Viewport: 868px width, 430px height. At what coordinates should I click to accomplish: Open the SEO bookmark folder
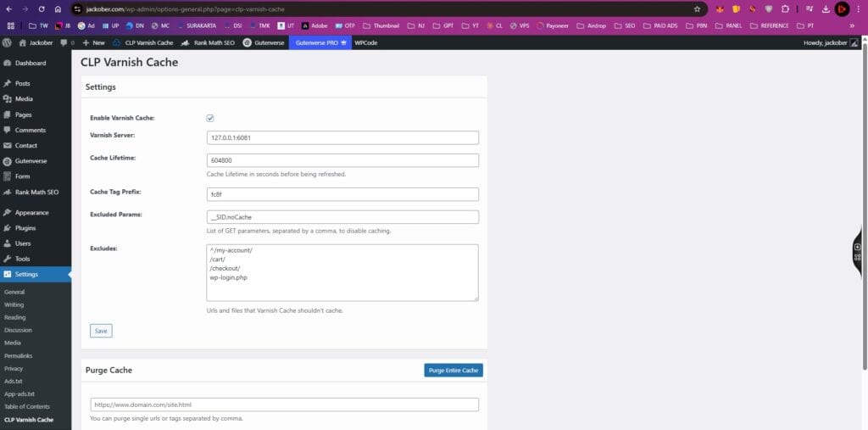click(x=625, y=25)
